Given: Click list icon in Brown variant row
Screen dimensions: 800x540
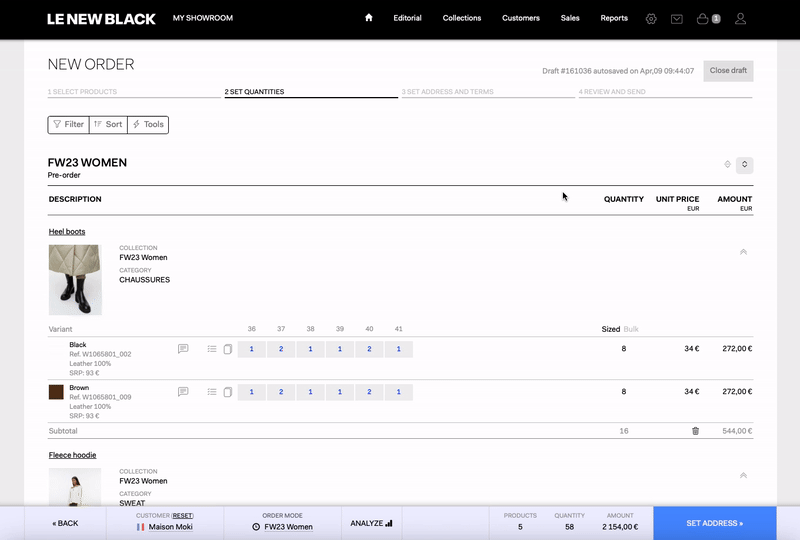Looking at the screenshot, I should point(212,392).
